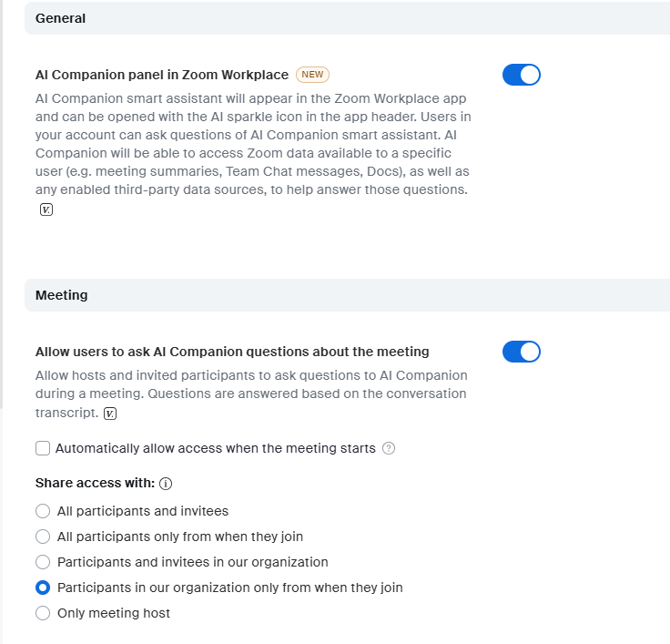Click 'Allow users to ask AI Companion questions' title

pos(232,352)
